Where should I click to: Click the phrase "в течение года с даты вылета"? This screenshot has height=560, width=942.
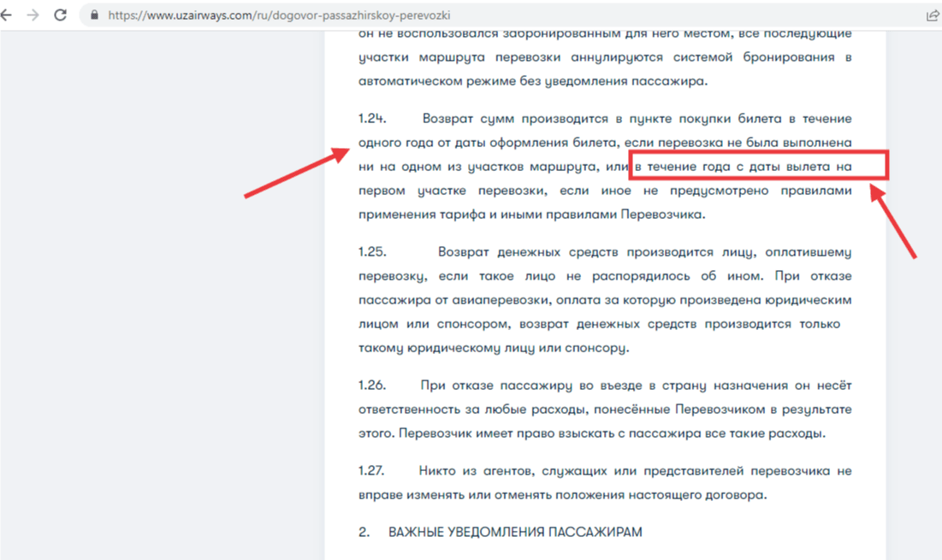[732, 167]
